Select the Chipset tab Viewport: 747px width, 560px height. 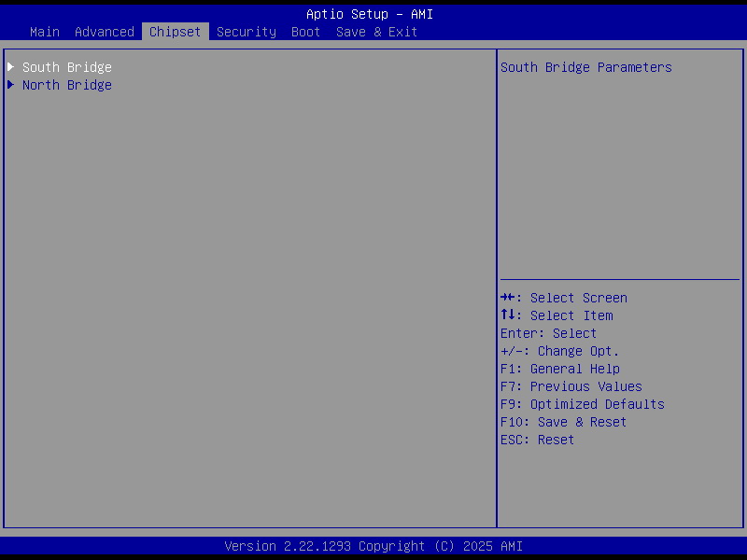coord(176,32)
